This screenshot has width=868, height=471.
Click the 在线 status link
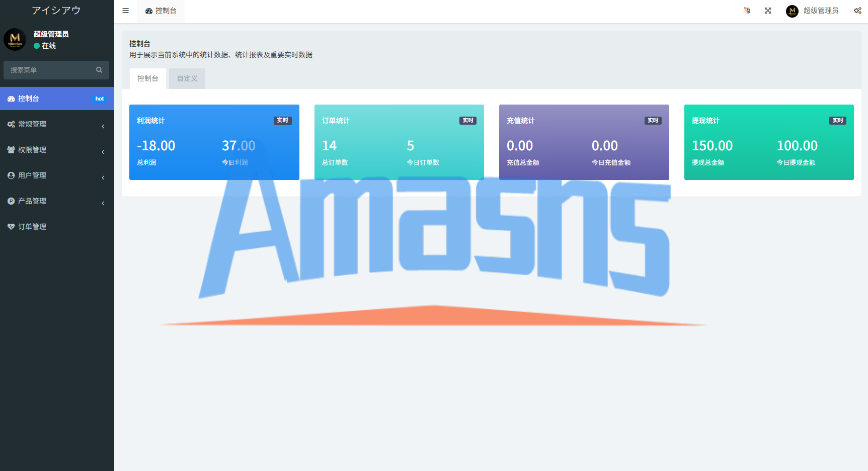45,46
